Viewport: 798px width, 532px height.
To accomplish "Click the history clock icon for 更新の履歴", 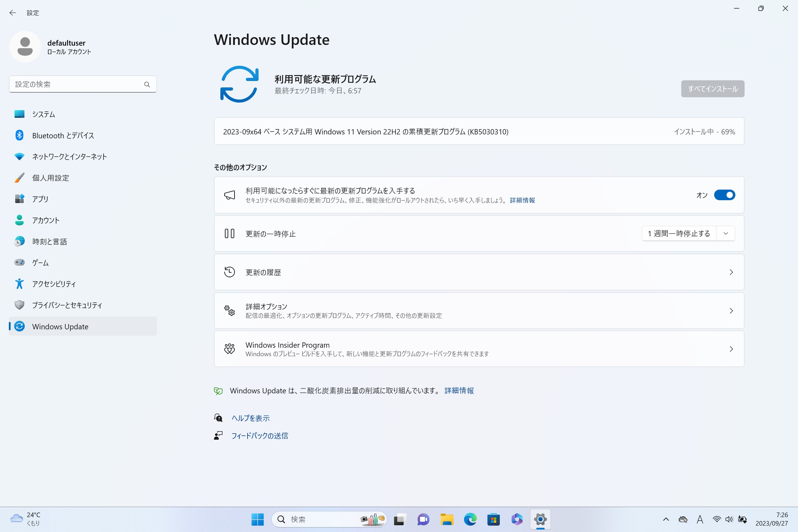I will point(230,272).
